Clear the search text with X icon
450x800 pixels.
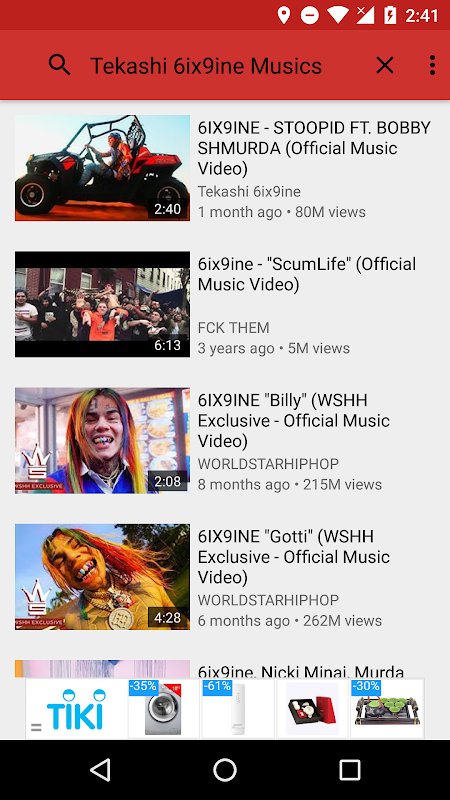[385, 65]
